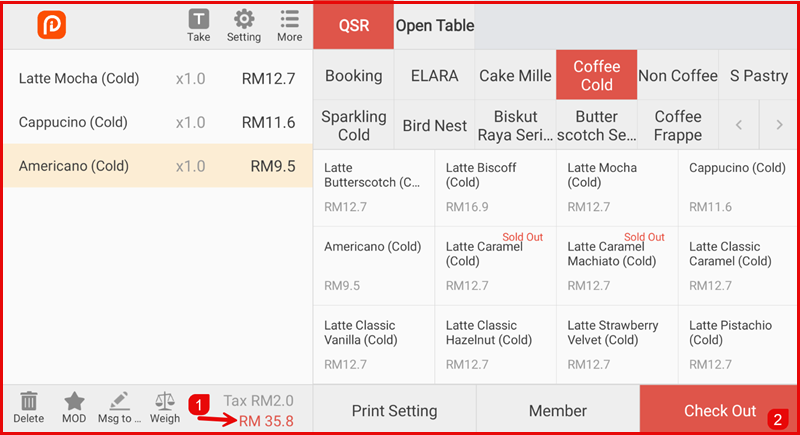Click the orange app logo icon

coord(51,25)
